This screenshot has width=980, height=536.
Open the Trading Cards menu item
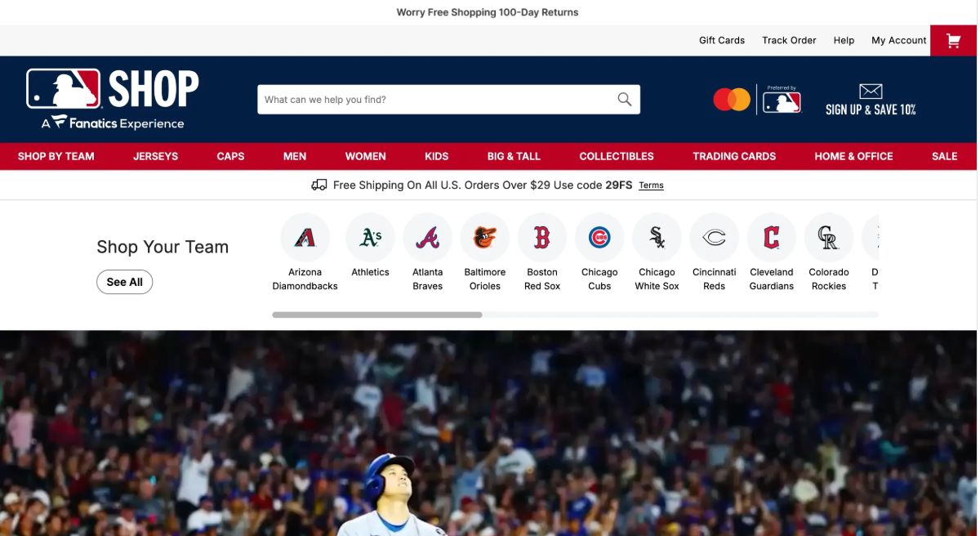(734, 156)
